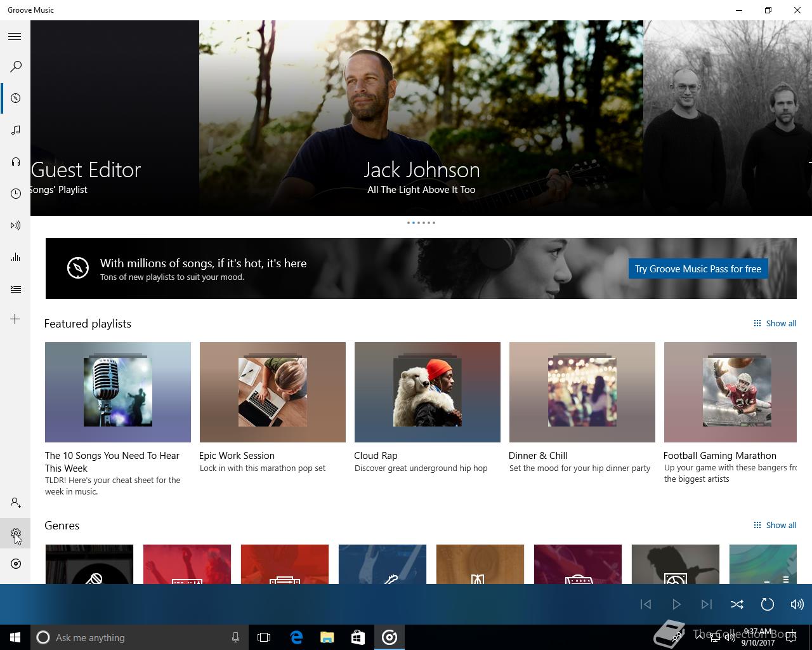Open the hamburger navigation menu
The image size is (812, 650).
click(15, 37)
